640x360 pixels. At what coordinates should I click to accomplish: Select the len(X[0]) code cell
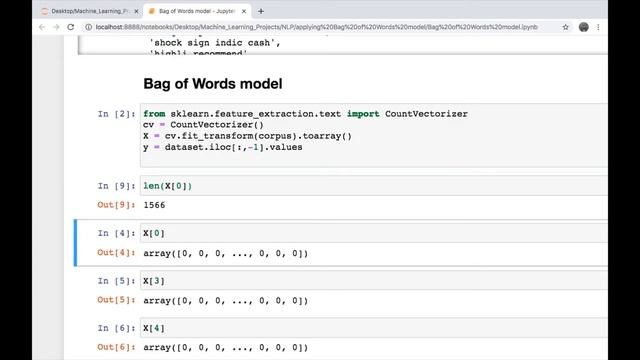click(x=373, y=186)
